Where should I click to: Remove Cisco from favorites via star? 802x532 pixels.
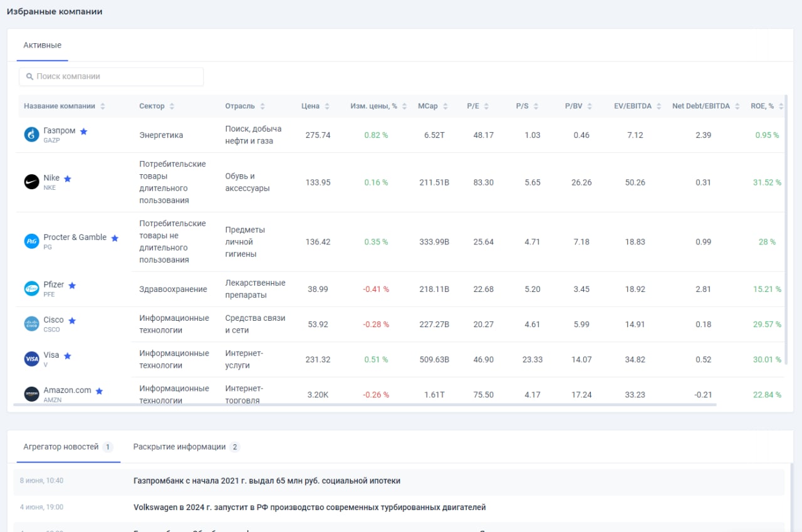click(x=72, y=320)
